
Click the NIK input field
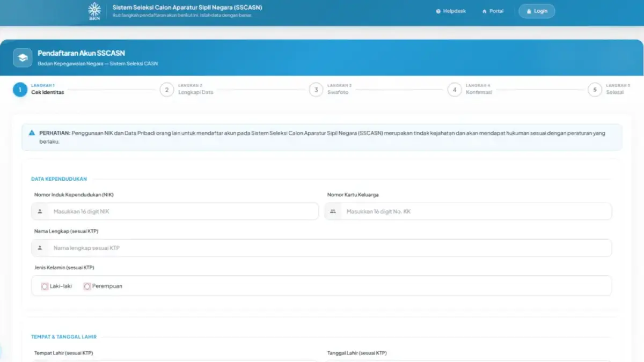[x=175, y=211]
